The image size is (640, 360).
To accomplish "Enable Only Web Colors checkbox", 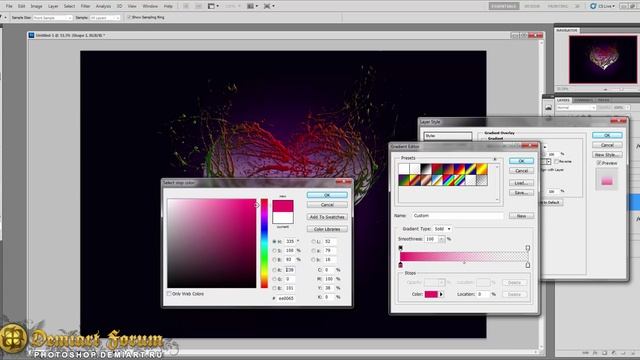I will 169,294.
